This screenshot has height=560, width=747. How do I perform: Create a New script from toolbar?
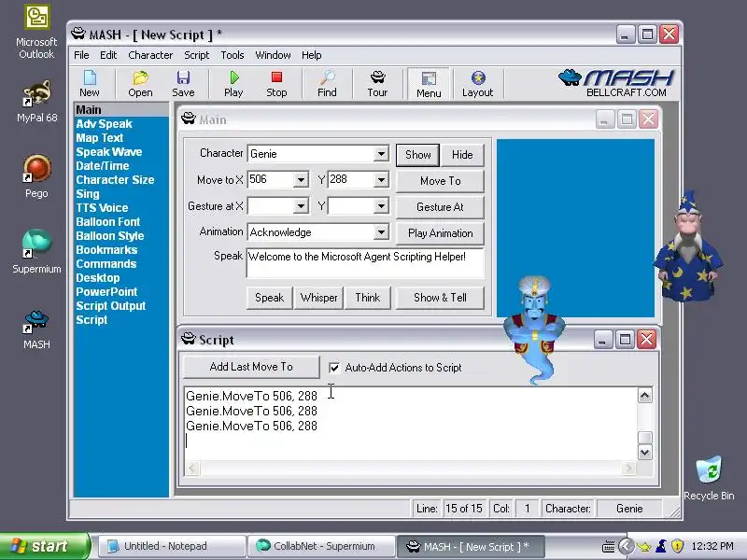coord(90,84)
